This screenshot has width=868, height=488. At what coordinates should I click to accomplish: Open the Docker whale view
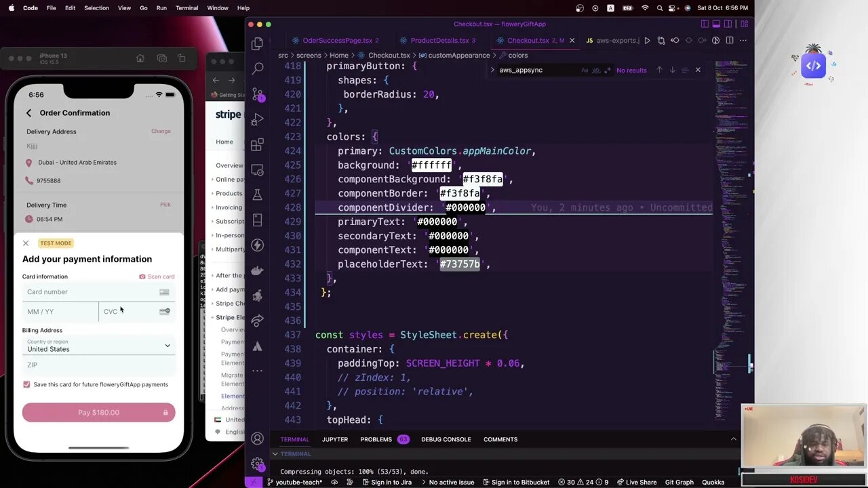tap(257, 270)
